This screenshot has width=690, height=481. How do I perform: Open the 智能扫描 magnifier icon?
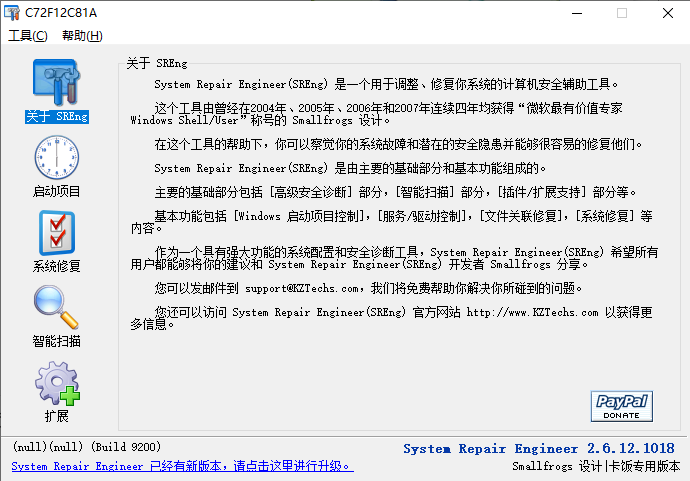pos(56,308)
